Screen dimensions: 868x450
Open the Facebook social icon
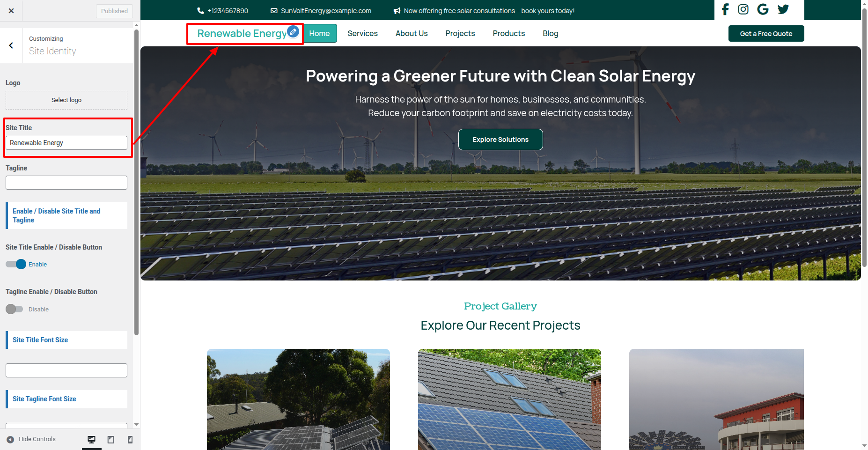click(725, 9)
